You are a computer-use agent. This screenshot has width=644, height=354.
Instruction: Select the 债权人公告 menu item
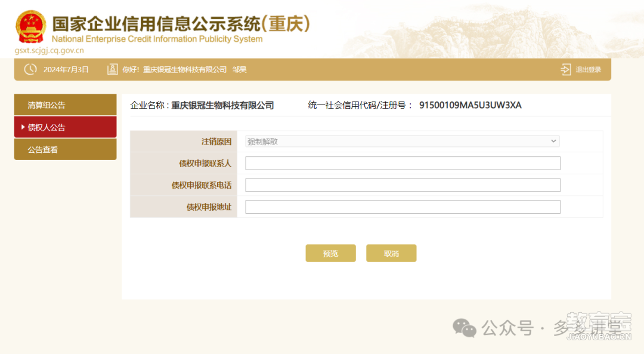[66, 127]
